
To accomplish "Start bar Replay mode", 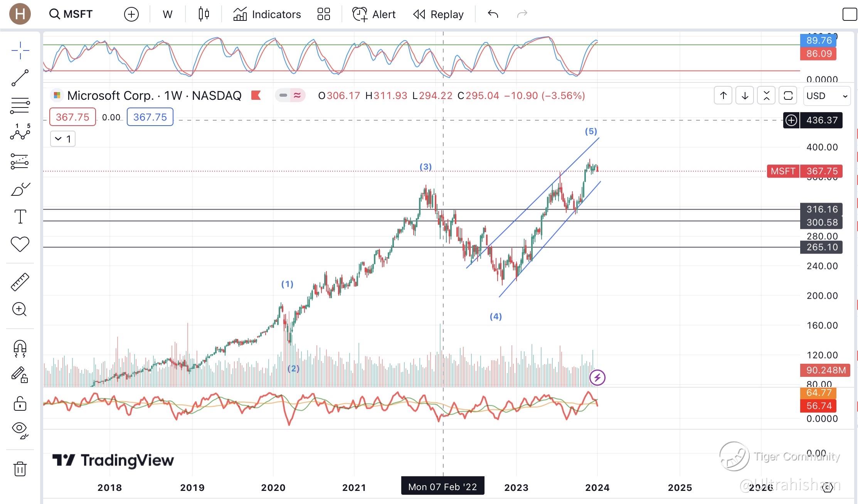I will tap(438, 14).
